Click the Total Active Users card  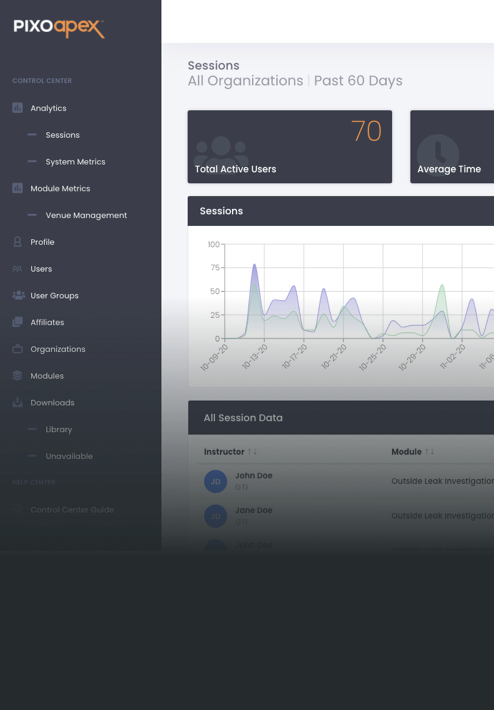coord(290,147)
